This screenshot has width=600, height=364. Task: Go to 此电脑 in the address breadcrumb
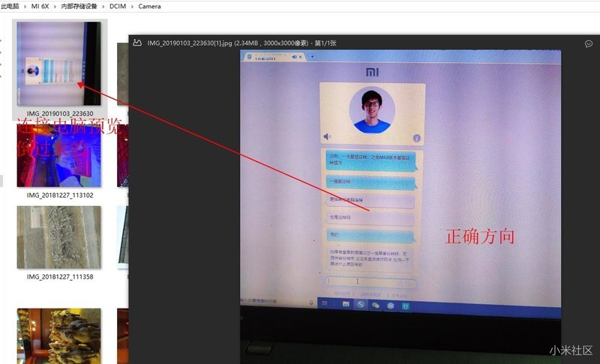click(10, 6)
